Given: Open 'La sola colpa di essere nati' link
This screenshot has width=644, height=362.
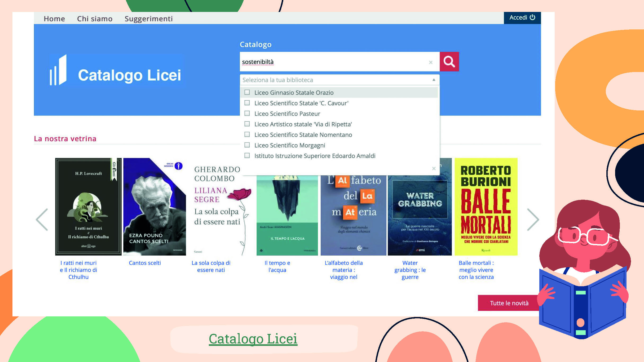Looking at the screenshot, I should tap(211, 266).
